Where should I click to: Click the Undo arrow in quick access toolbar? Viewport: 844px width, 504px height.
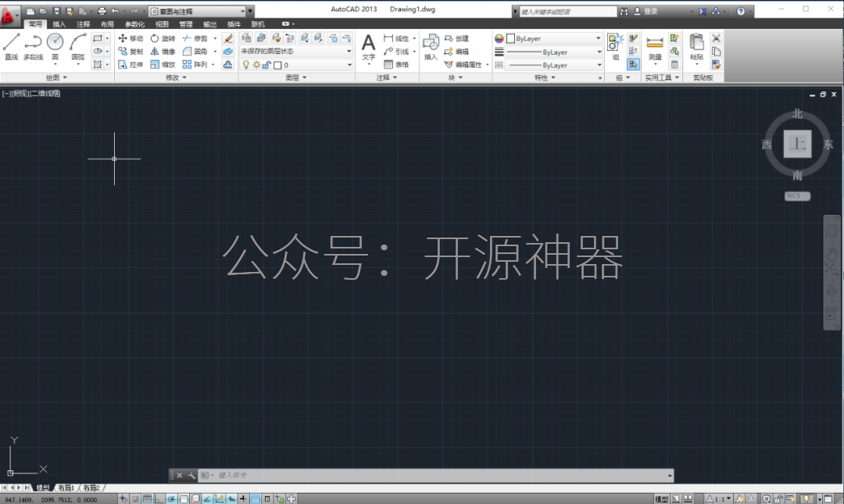(115, 11)
